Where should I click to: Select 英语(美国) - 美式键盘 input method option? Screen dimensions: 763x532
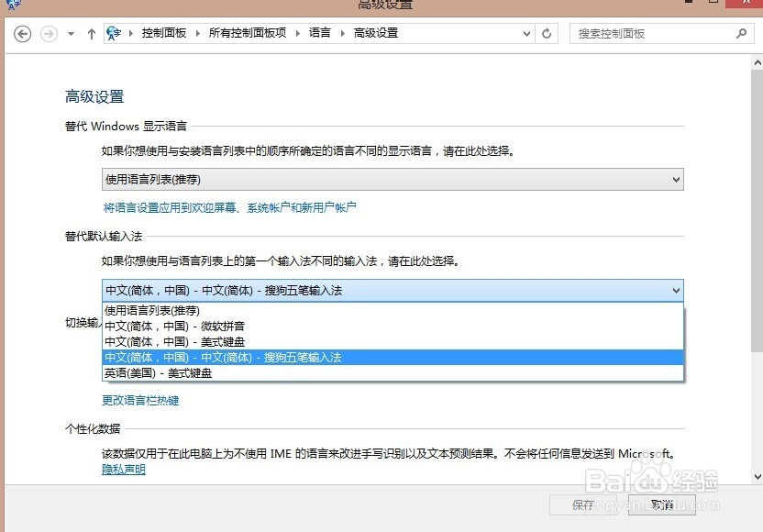(160, 373)
